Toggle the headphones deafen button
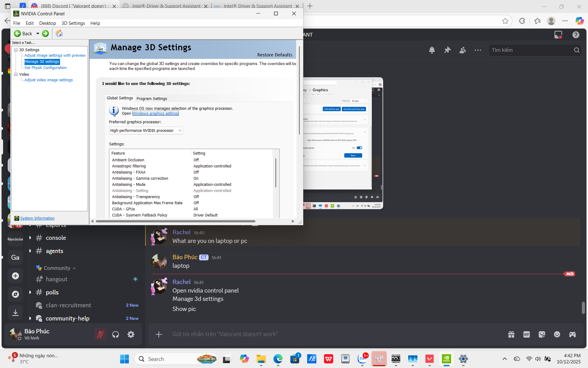The image size is (588, 368). (115, 334)
